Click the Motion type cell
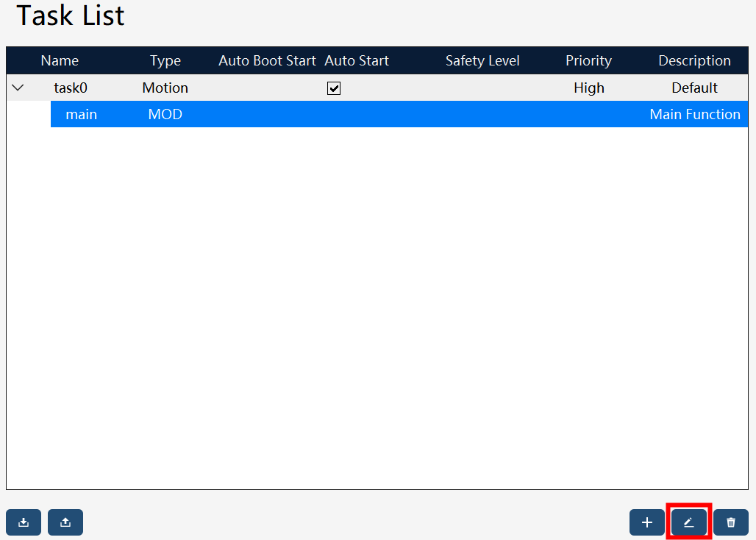The width and height of the screenshot is (756, 540). pyautogui.click(x=165, y=88)
